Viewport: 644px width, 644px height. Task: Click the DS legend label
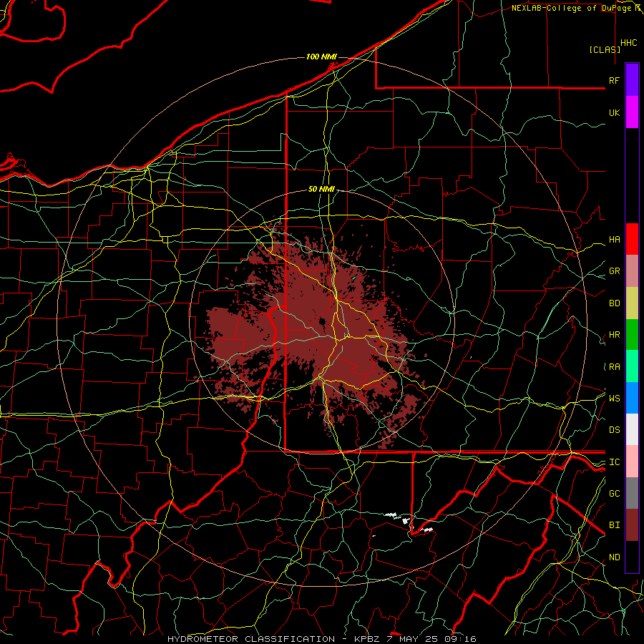pyautogui.click(x=615, y=430)
